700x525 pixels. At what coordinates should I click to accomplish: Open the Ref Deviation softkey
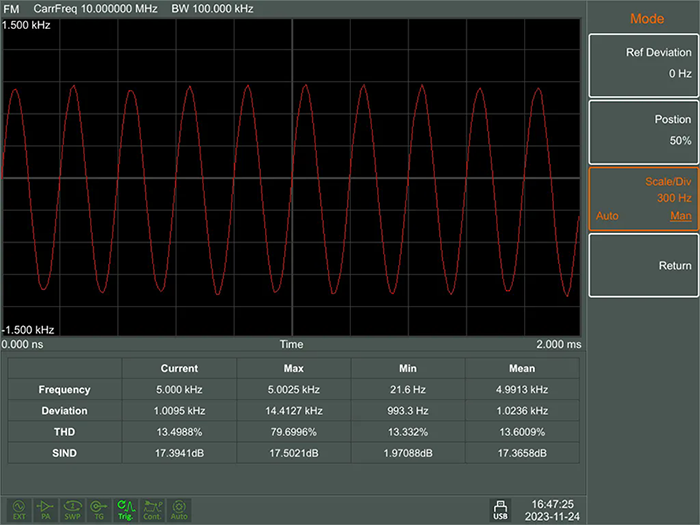(643, 65)
